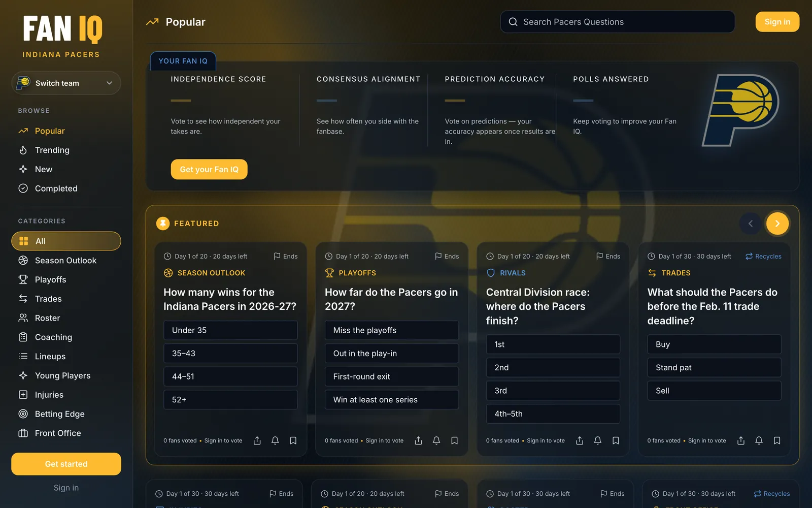Image resolution: width=812 pixels, height=508 pixels.
Task: Choose 'Win at least one series'
Action: tap(392, 400)
